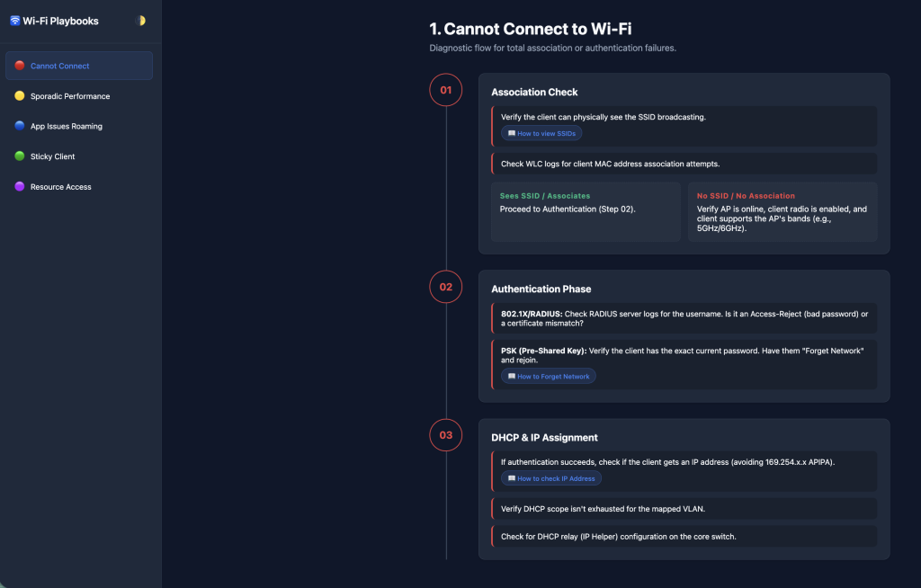This screenshot has height=588, width=921.
Task: Click the Wi-Fi Playbooks title
Action: point(61,21)
